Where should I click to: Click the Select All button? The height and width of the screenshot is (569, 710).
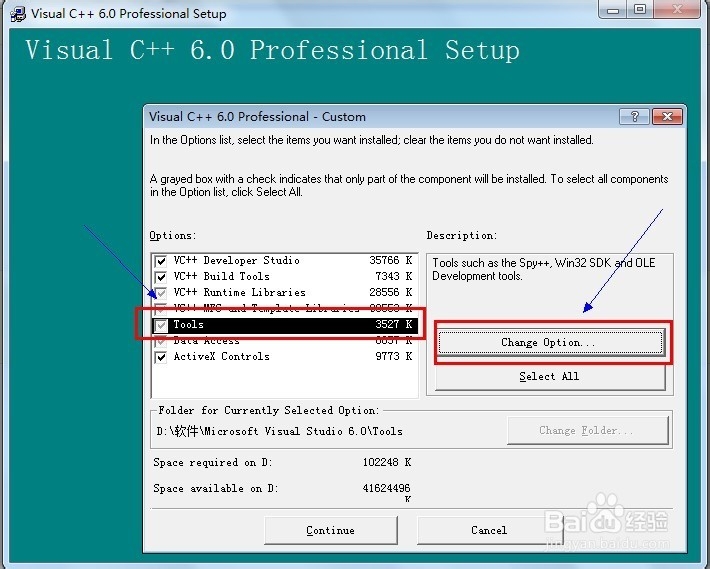click(x=550, y=377)
